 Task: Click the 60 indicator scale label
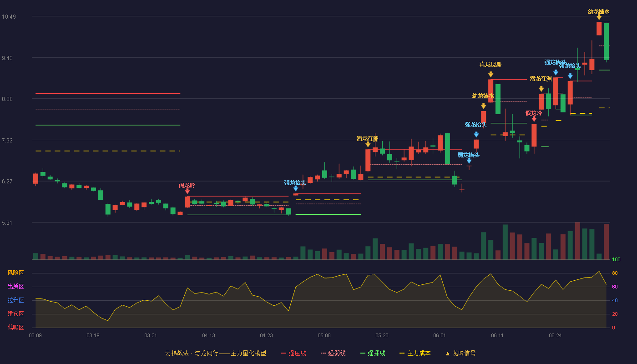click(x=615, y=287)
